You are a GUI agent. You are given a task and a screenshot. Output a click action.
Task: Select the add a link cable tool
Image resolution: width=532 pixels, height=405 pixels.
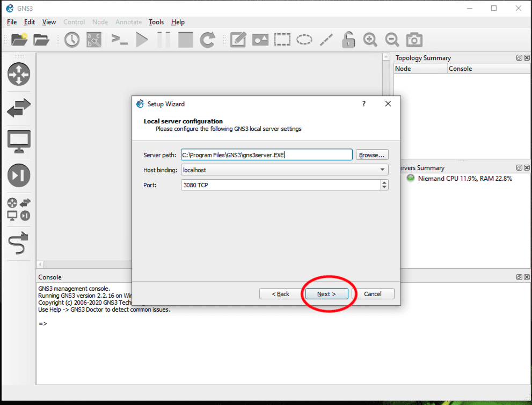[19, 243]
